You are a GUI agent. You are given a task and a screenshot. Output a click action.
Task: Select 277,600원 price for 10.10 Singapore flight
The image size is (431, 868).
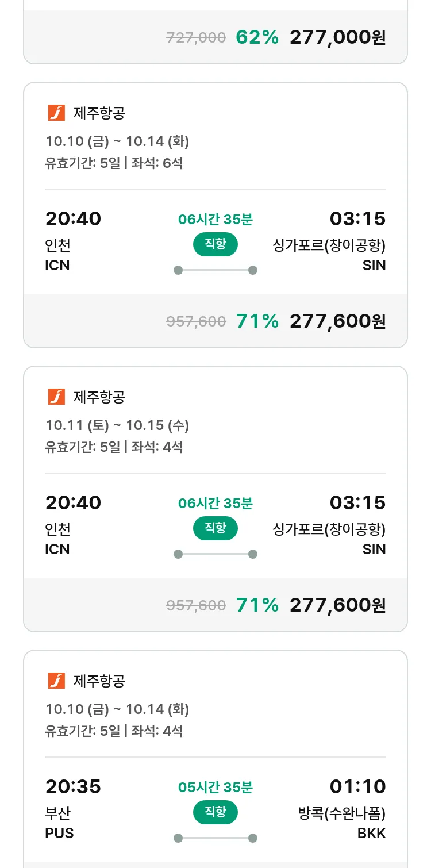click(x=337, y=321)
